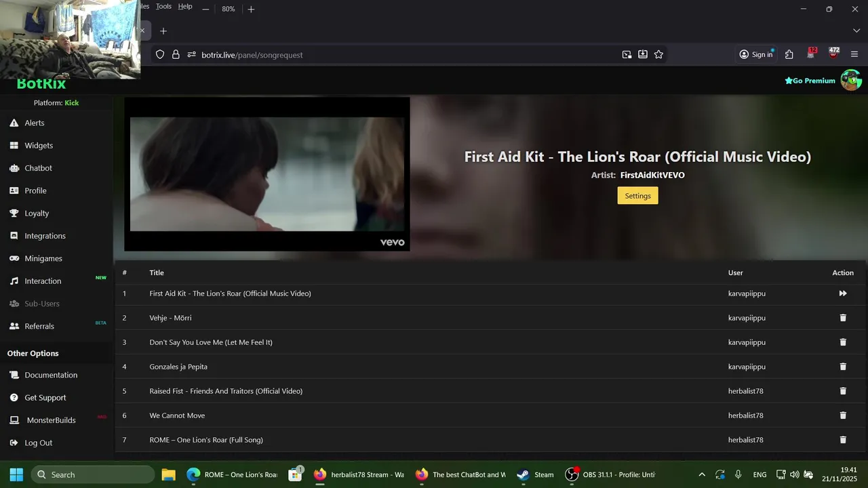Image resolution: width=868 pixels, height=488 pixels.
Task: Switch to Edge ROME – One Lion's Roar window
Action: point(233,474)
